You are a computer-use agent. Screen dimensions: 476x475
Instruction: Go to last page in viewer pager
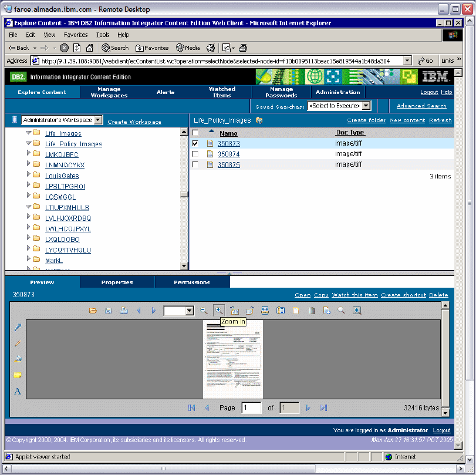(x=323, y=407)
